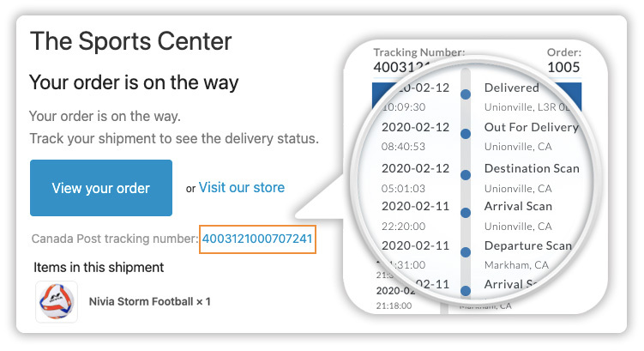Select the Departure Scan timeline dot
The height and width of the screenshot is (351, 644).
pos(466,252)
